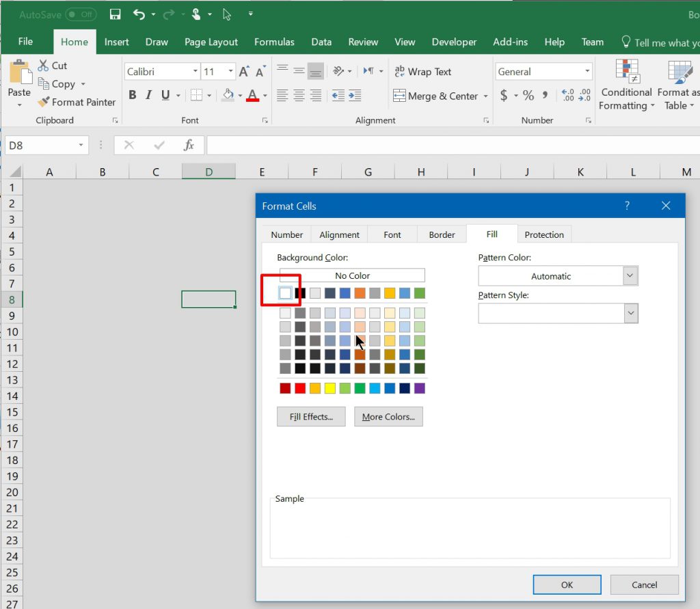Click the Save icon in the quick access toolbar
The image size is (700, 609).
[115, 14]
